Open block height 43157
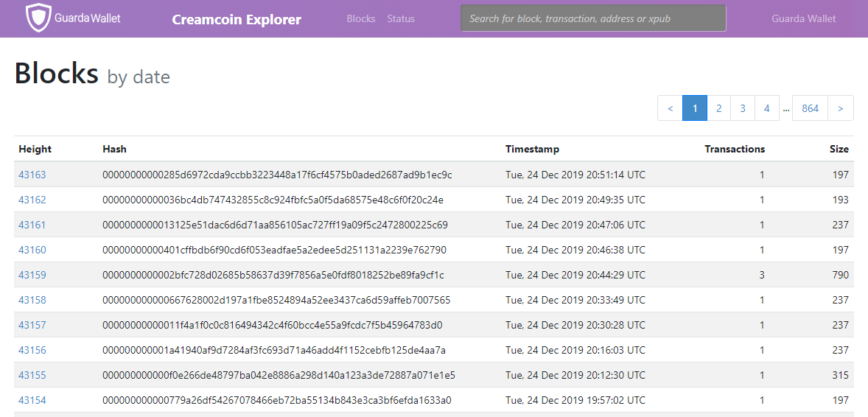 32,325
